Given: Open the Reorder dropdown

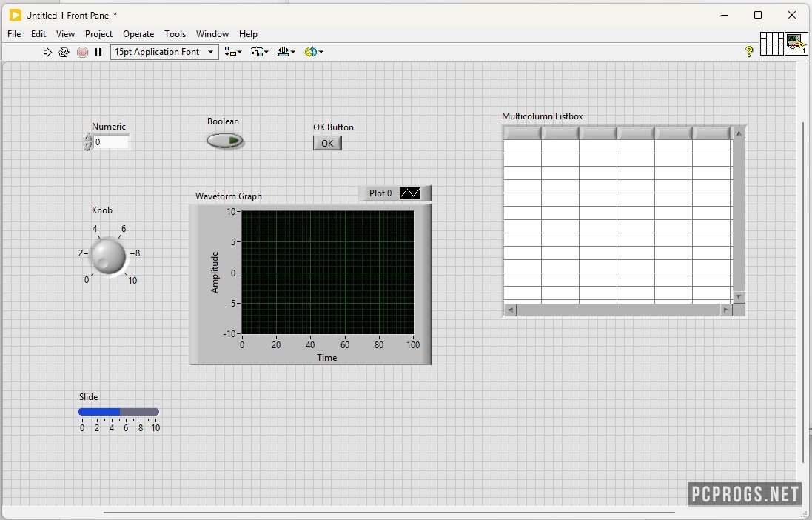Looking at the screenshot, I should pyautogui.click(x=314, y=52).
